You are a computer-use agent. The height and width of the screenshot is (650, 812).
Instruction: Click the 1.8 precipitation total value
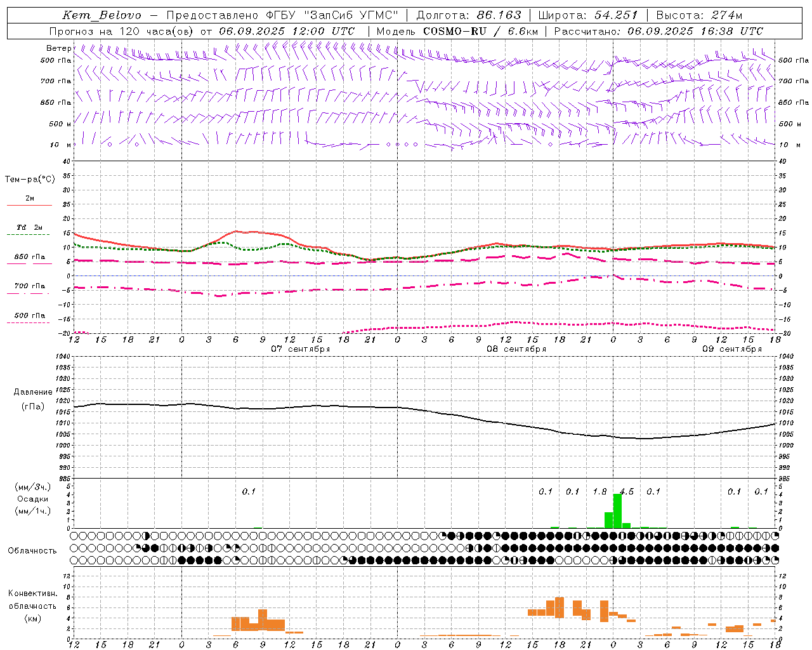[599, 491]
